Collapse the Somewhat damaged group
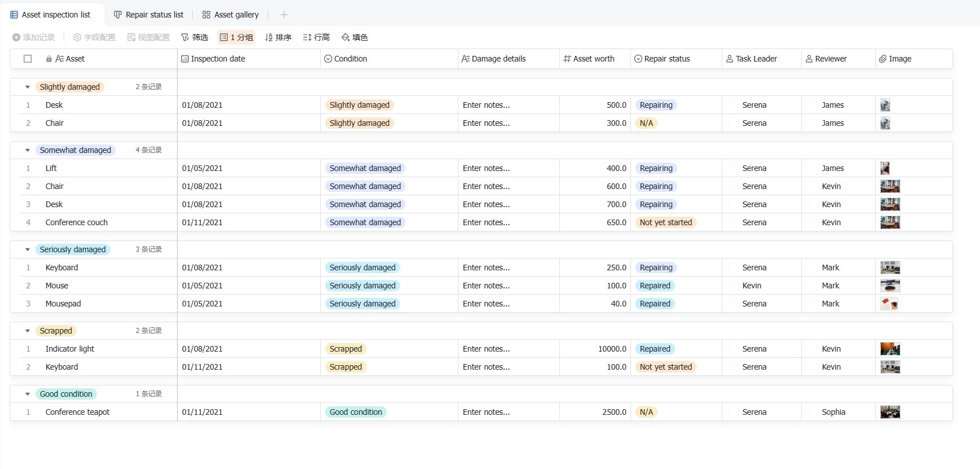Screen dimensions: 980x469 pos(28,150)
